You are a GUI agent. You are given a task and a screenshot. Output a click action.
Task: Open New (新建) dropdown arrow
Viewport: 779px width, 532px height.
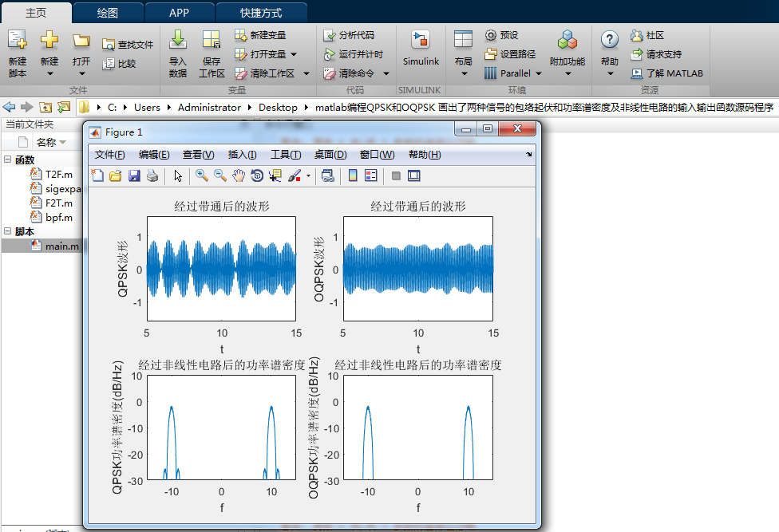tap(49, 74)
